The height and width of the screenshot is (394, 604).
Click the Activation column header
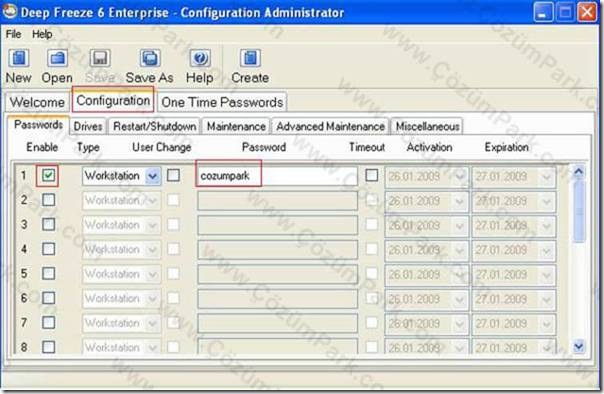click(x=430, y=147)
